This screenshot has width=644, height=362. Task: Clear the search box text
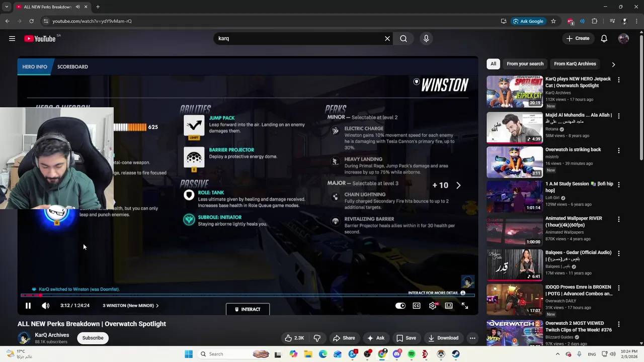pos(387,39)
